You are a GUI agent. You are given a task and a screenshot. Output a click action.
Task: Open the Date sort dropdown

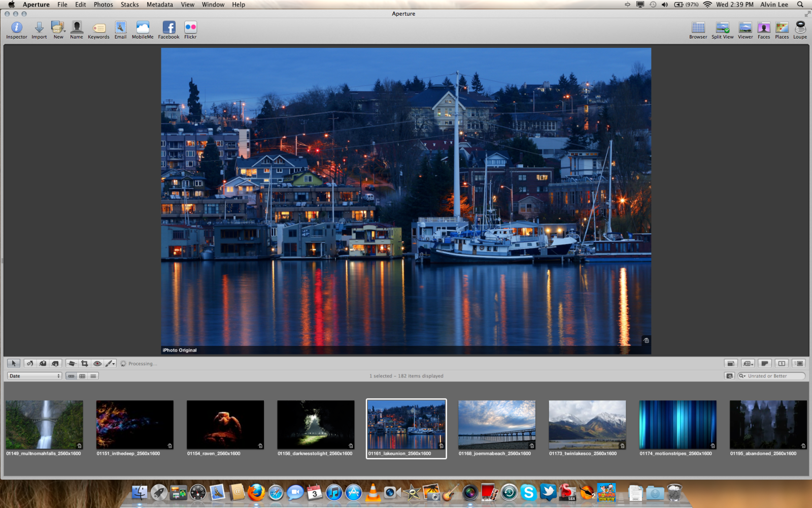pos(35,376)
